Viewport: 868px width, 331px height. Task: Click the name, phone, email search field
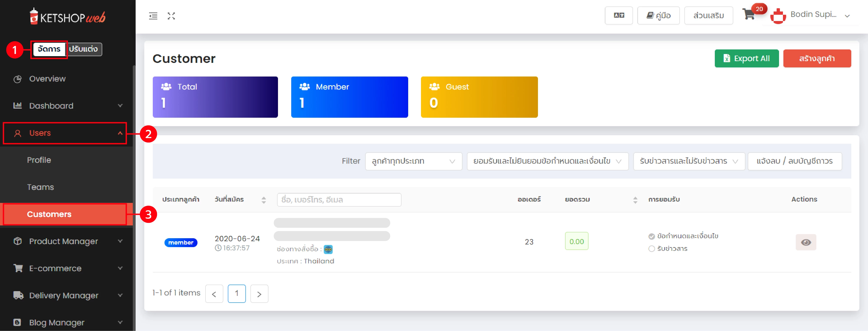point(339,200)
